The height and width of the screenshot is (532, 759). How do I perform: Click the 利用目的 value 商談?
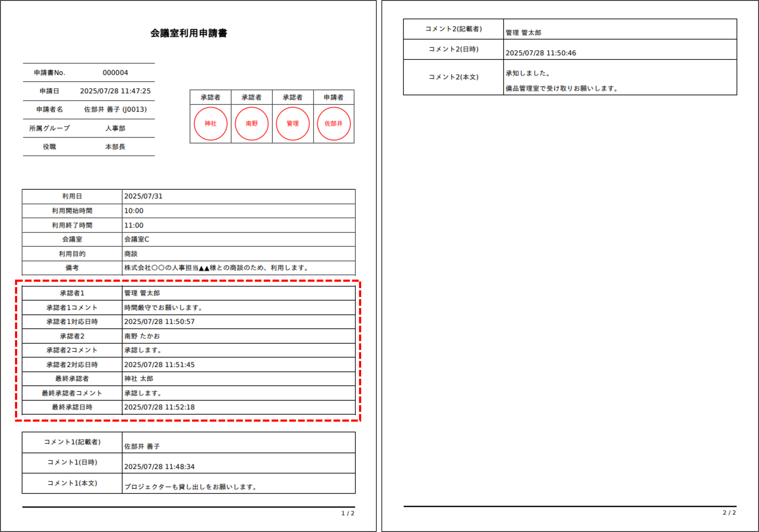131,254
